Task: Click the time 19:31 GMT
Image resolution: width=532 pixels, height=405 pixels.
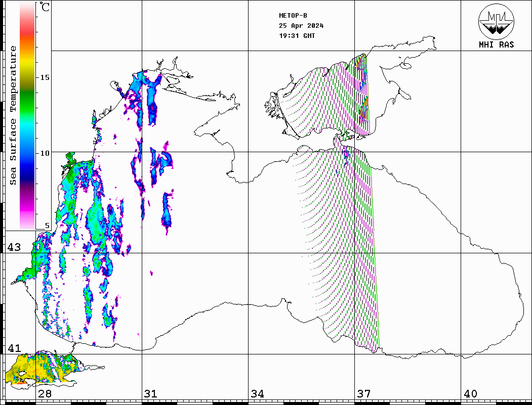Action: (297, 35)
